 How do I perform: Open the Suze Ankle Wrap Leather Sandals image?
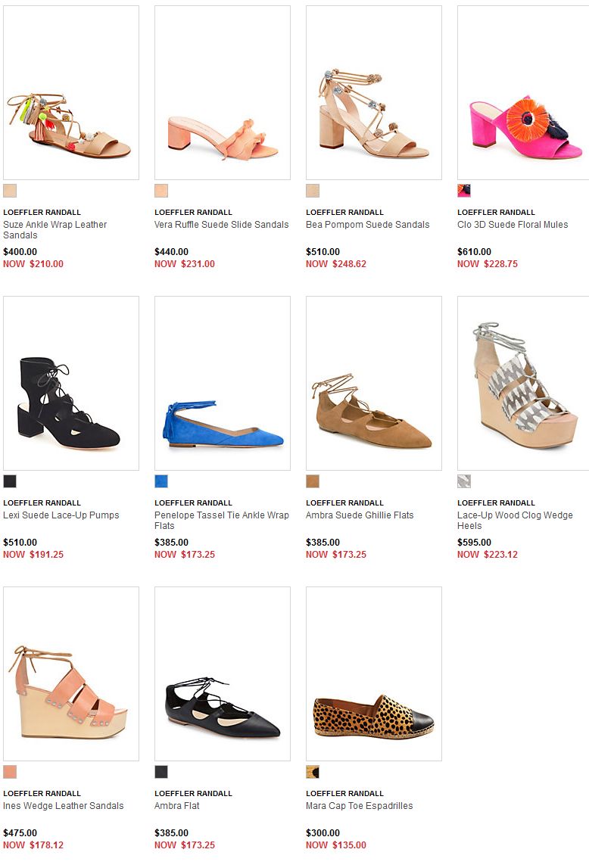[x=71, y=92]
